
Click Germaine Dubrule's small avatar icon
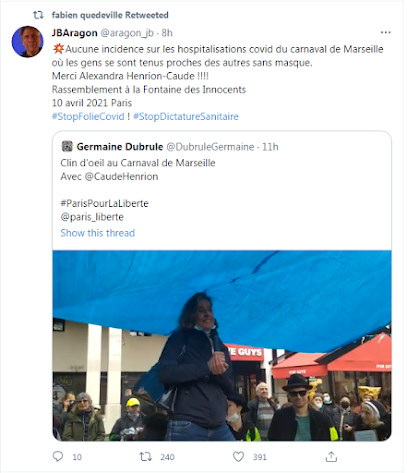67,146
